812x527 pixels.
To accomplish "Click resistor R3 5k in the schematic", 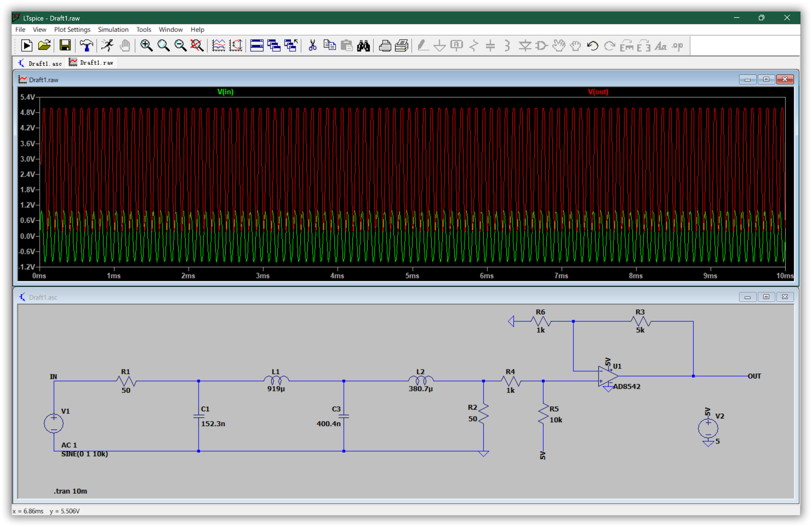I will [641, 321].
